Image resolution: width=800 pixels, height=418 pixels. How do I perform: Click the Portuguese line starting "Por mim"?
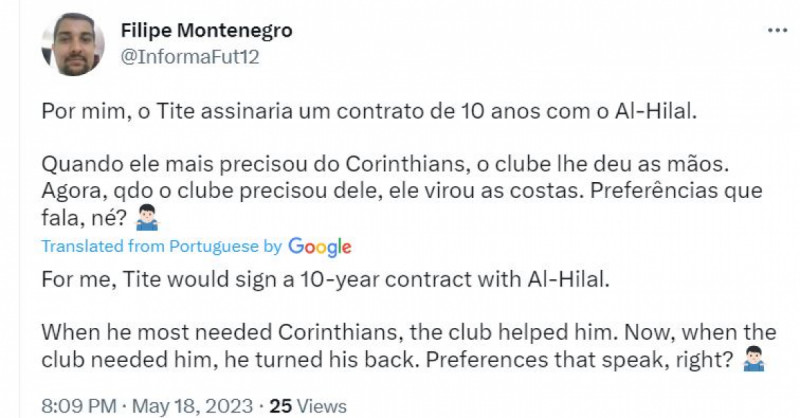tap(367, 111)
